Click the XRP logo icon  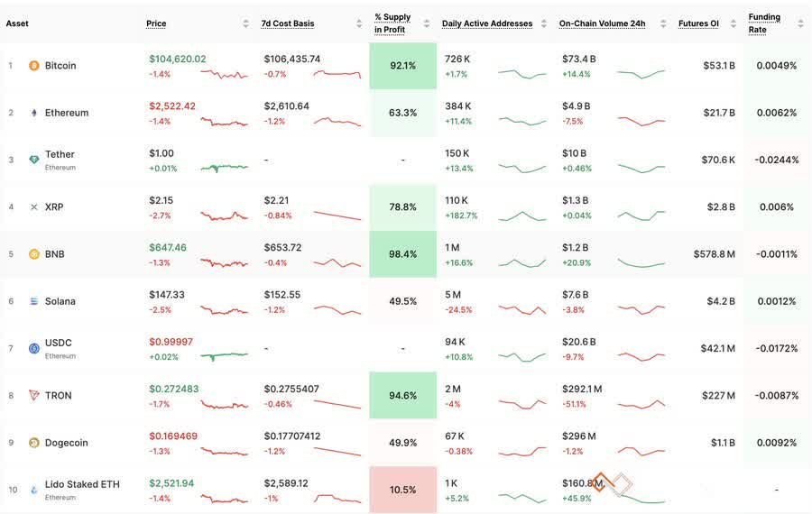tap(34, 207)
